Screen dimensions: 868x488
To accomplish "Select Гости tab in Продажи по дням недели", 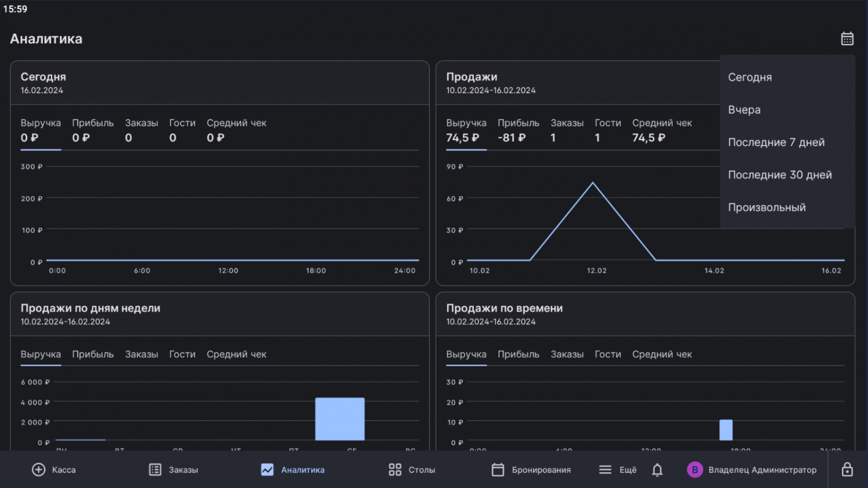I will 182,354.
